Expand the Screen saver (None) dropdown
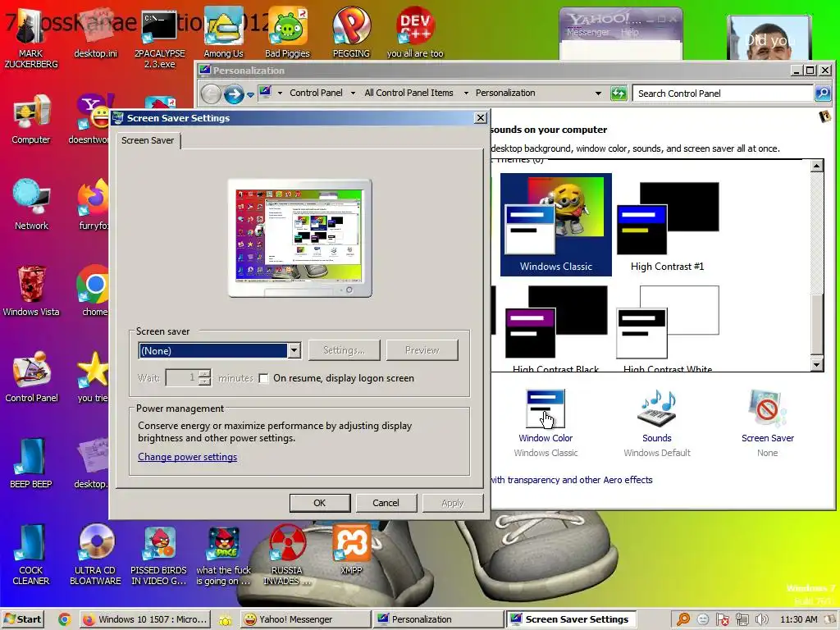The height and width of the screenshot is (630, 840). pos(294,350)
